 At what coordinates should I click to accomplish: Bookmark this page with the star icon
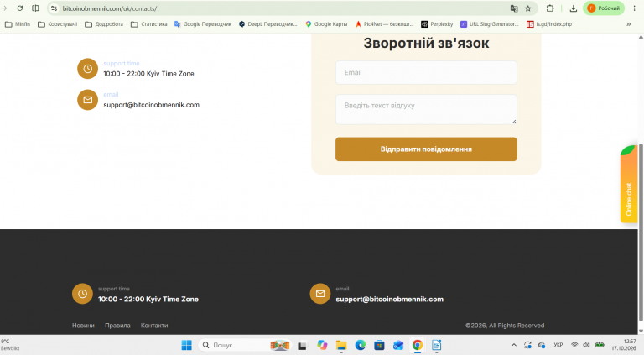pos(528,8)
